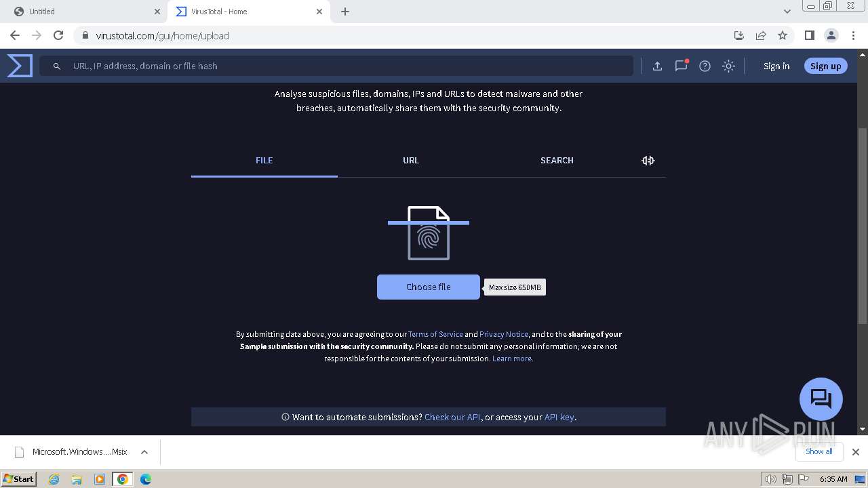Select the VirusTotal - Home browser tab

(x=249, y=12)
